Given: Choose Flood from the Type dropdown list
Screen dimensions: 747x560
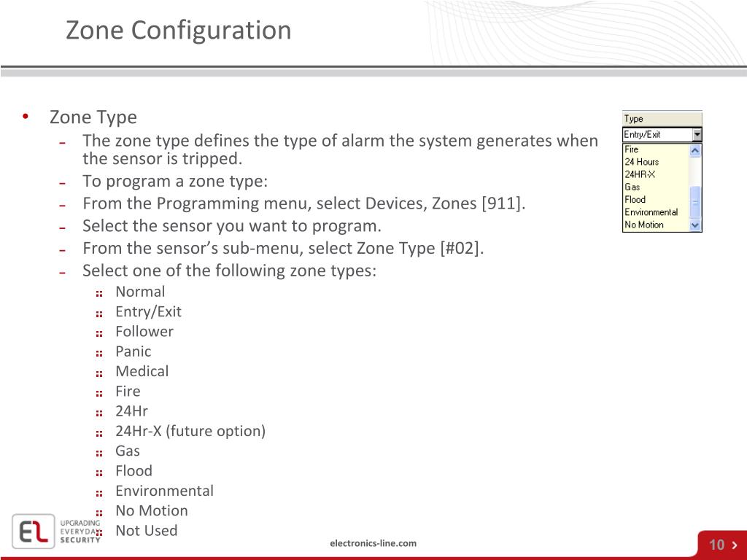Looking at the screenshot, I should tap(635, 200).
